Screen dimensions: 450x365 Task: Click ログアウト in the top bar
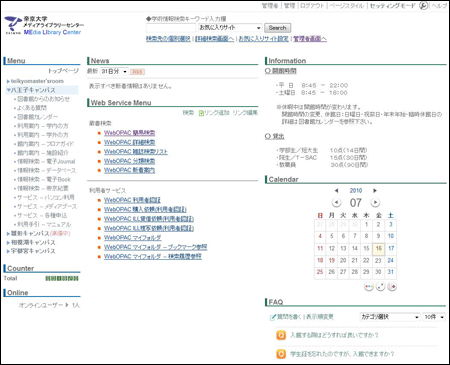[x=312, y=6]
